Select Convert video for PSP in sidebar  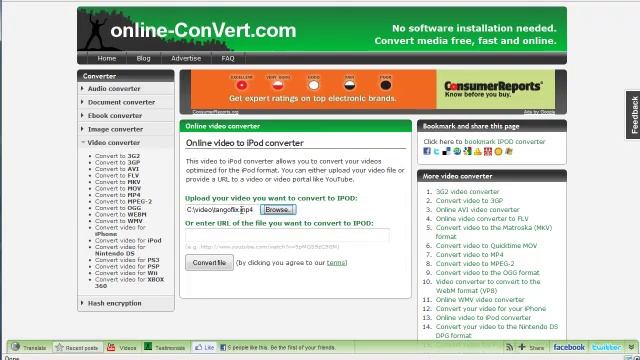127,267
